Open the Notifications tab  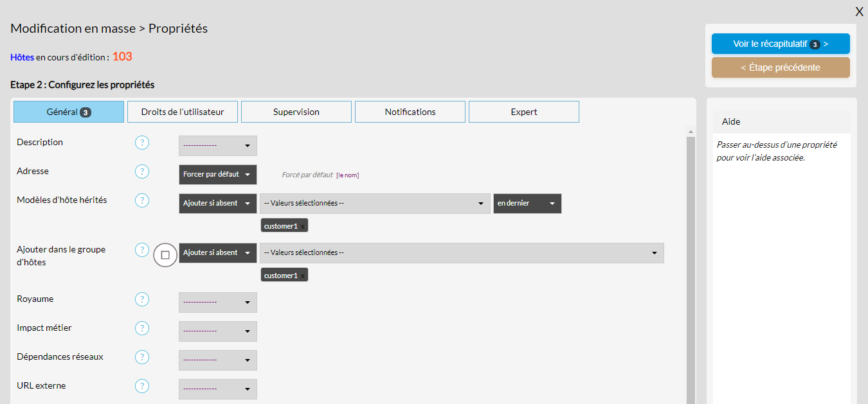coord(410,112)
